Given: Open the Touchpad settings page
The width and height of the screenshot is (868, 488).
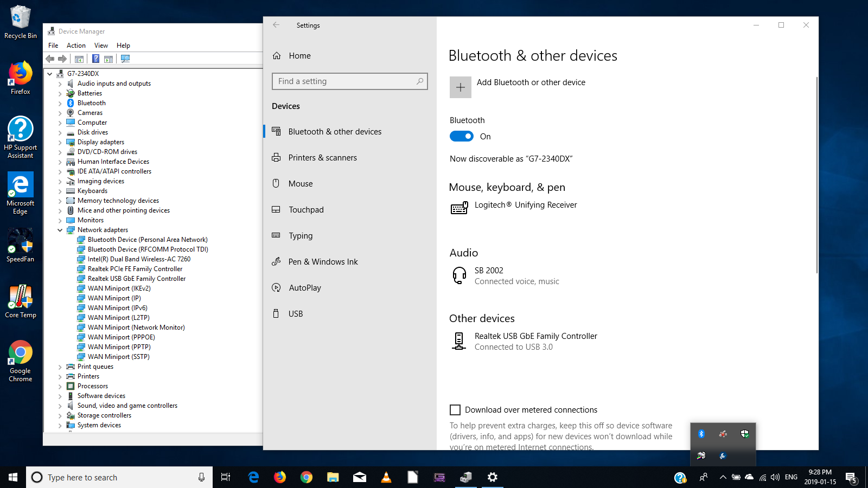Looking at the screenshot, I should point(306,210).
